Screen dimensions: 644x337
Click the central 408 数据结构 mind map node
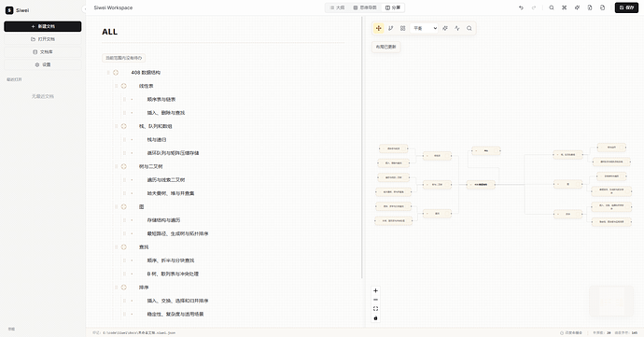point(481,185)
